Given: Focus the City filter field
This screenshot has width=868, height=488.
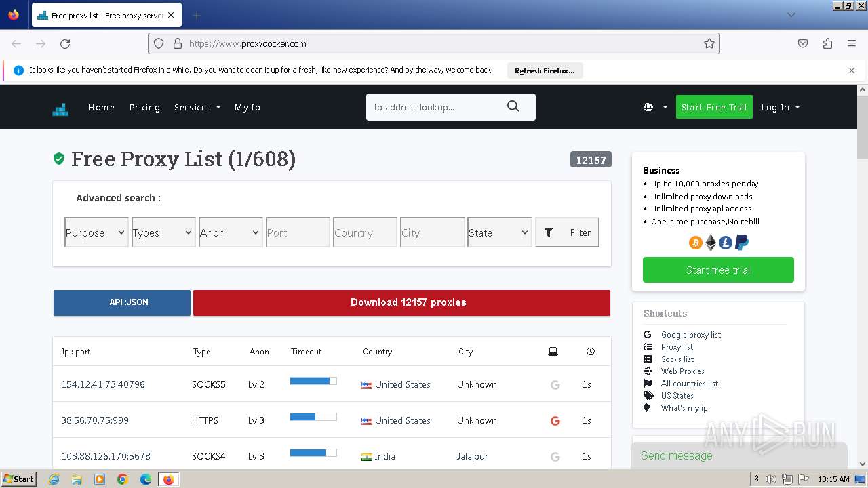Looking at the screenshot, I should pos(432,232).
